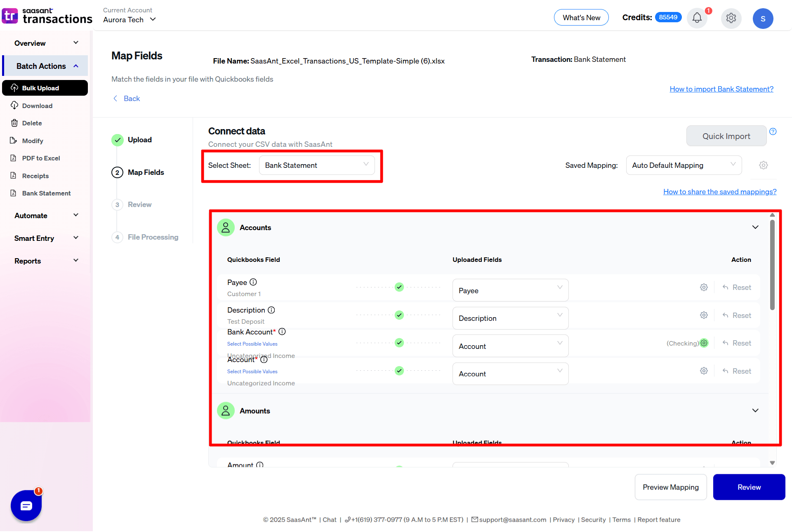The image size is (792, 532).
Task: Open the Bank Account uploaded field dropdown
Action: (x=510, y=346)
